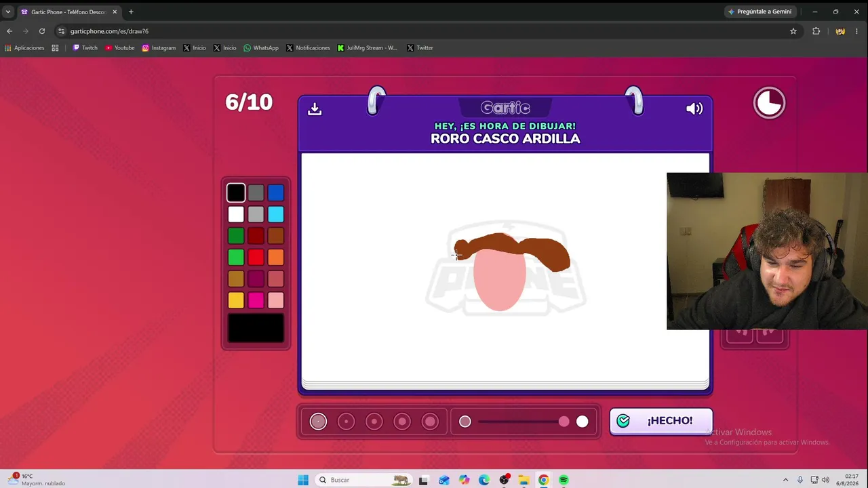868x488 pixels.
Task: Pick the cyan color swatch
Action: point(275,214)
